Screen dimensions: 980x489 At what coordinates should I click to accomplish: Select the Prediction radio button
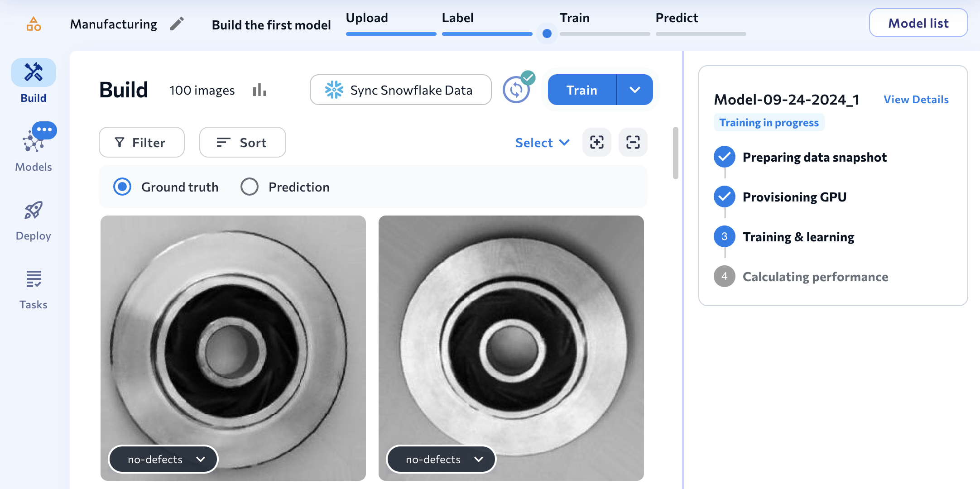[250, 187]
